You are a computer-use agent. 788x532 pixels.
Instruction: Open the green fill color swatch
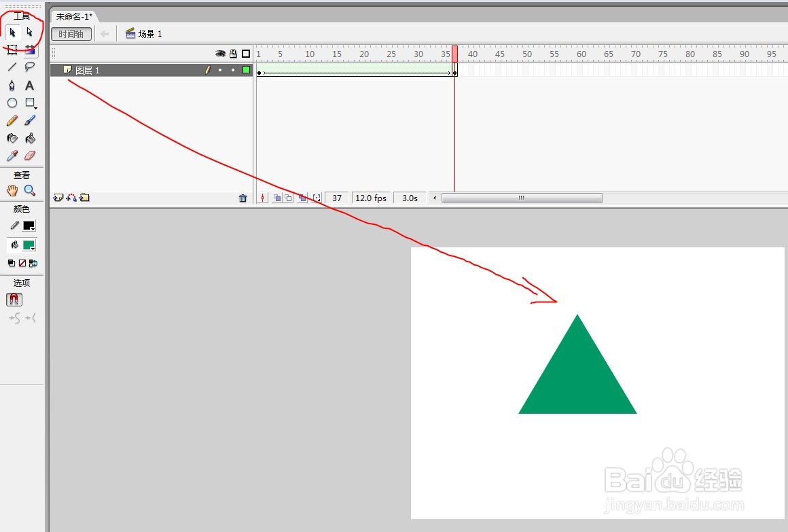coord(29,245)
